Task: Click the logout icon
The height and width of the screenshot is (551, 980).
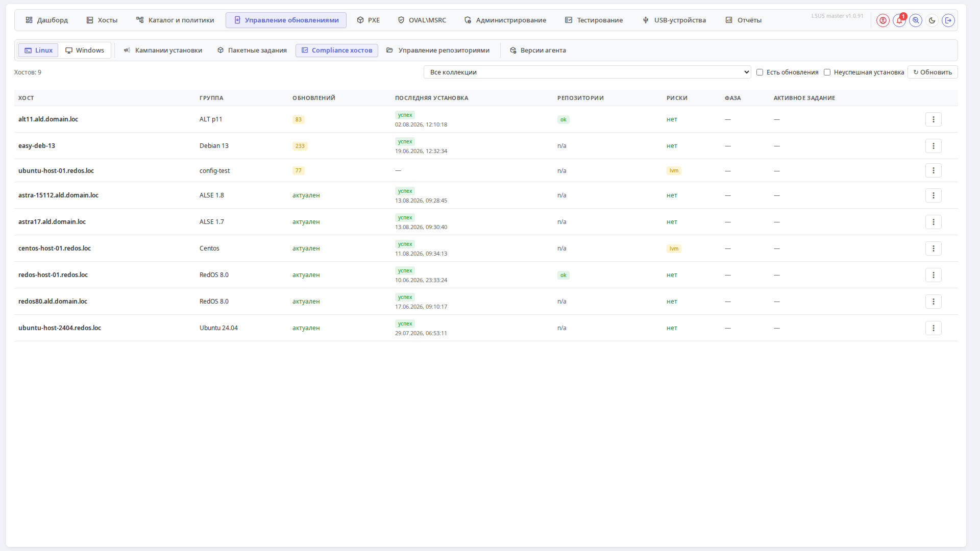Action: 948,20
